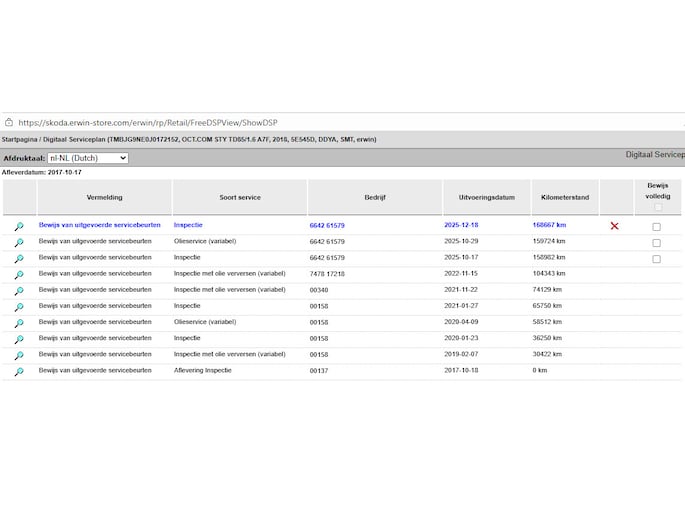The image size is (685, 513).
Task: Click the URL address field
Action: click(150, 123)
